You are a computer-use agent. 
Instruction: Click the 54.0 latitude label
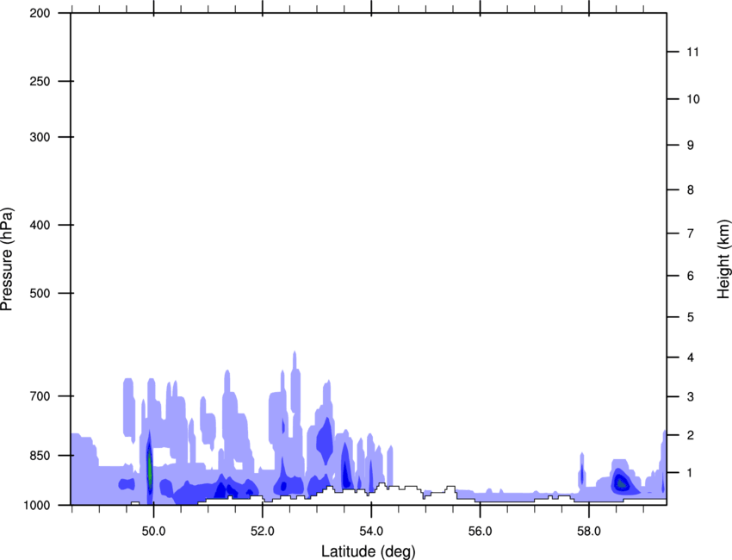point(371,532)
